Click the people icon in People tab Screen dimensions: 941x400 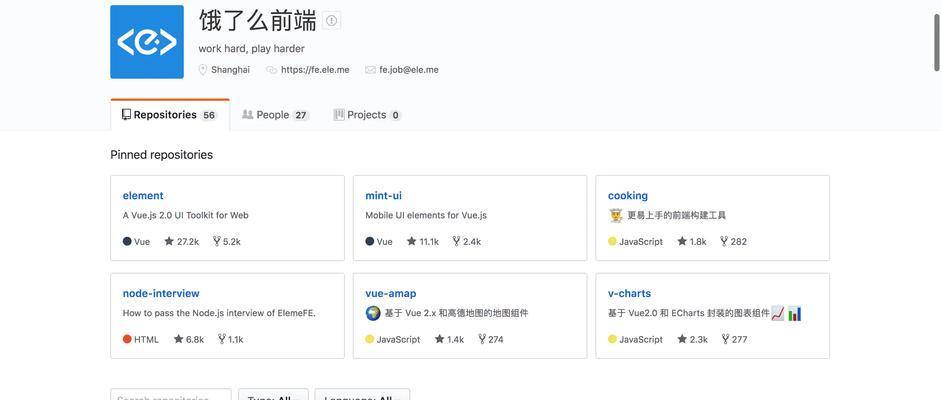pyautogui.click(x=247, y=115)
